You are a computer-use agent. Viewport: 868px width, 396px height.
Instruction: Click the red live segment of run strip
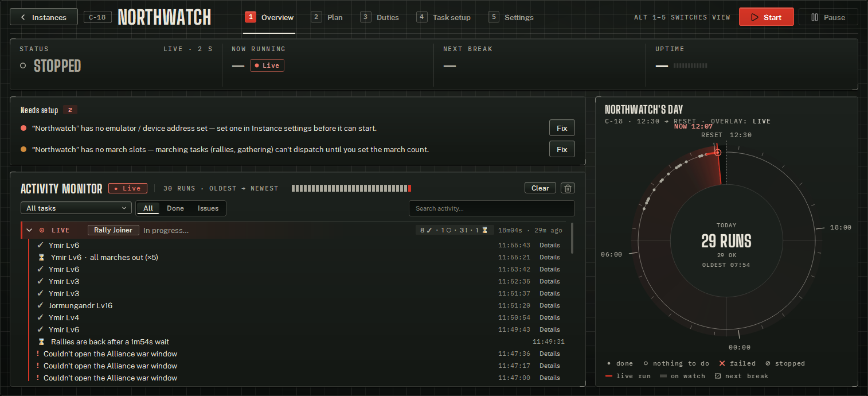click(409, 188)
